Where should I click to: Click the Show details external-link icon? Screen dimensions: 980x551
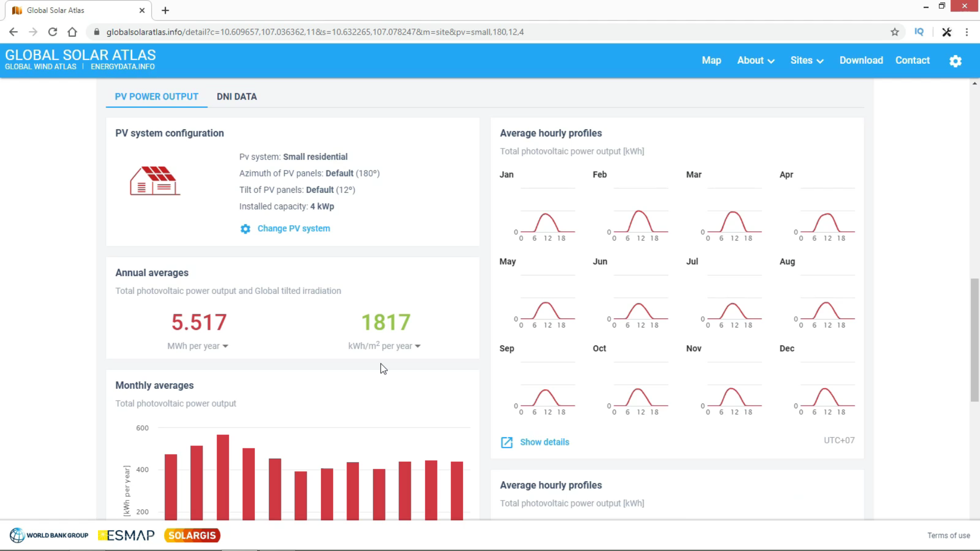pyautogui.click(x=506, y=442)
